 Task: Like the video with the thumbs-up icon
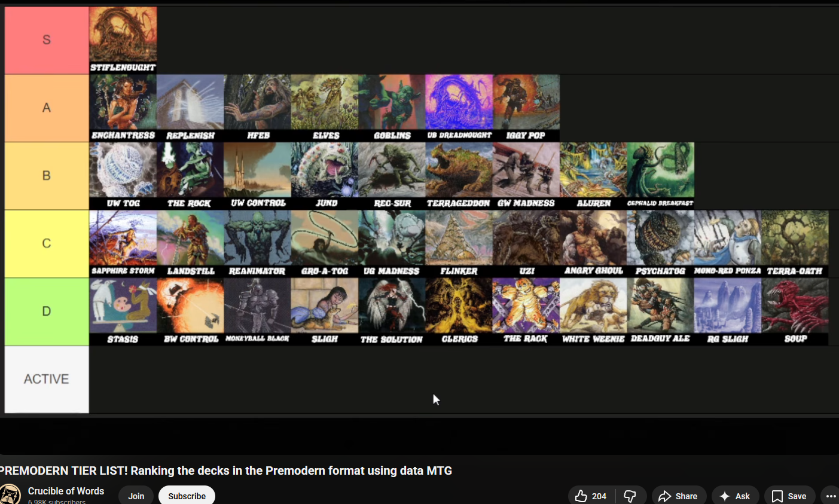[x=591, y=496]
